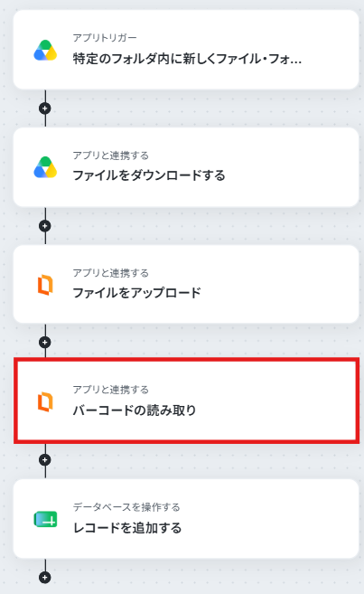Click the Google Drive icon in the アプリトリガー card
The width and height of the screenshot is (364, 594).
tap(45, 51)
